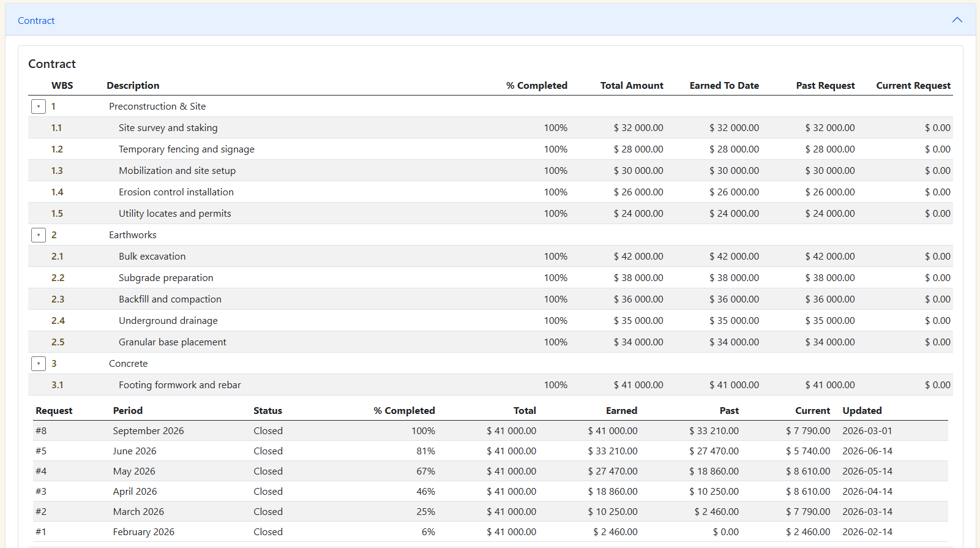Click the Contract header link
This screenshot has height=548, width=980.
pos(36,20)
